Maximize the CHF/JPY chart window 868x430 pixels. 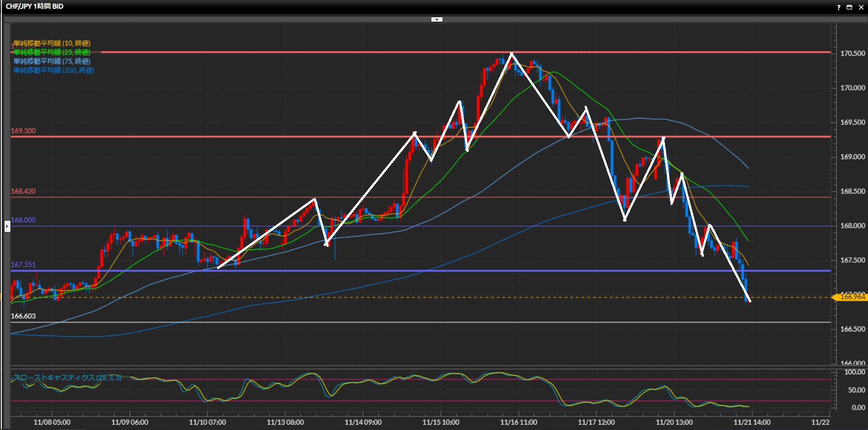[849, 7]
